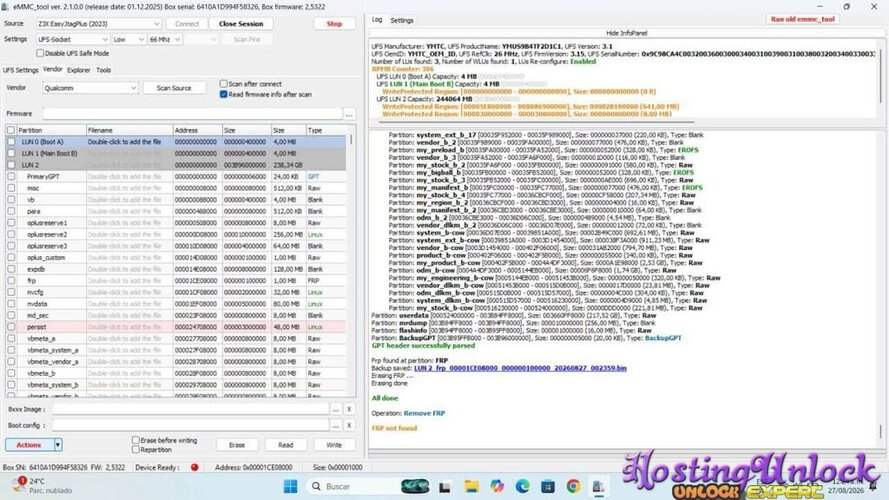Open the Source dropdown Z3X EasyJtagPlus
Image resolution: width=889 pixels, height=500 pixels.
click(x=98, y=24)
